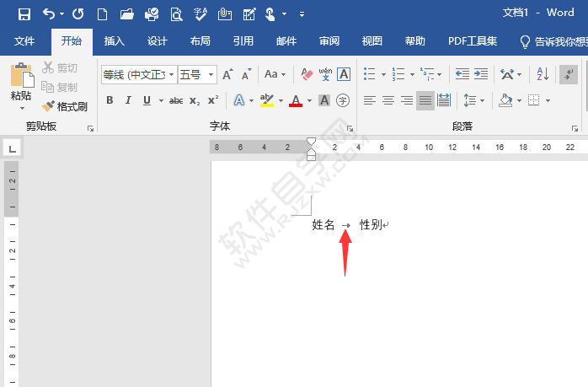
Task: Click the enclosed character 字 icon
Action: (343, 100)
